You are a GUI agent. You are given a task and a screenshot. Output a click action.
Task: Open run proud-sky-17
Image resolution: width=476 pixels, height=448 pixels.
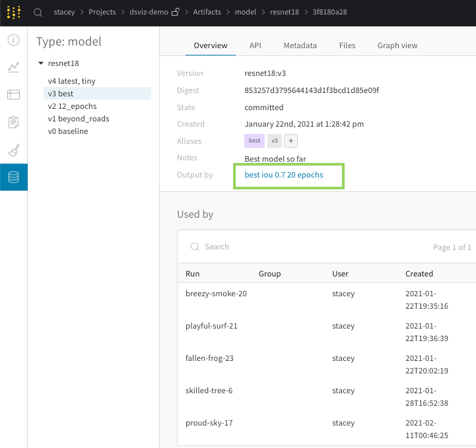[x=209, y=423]
